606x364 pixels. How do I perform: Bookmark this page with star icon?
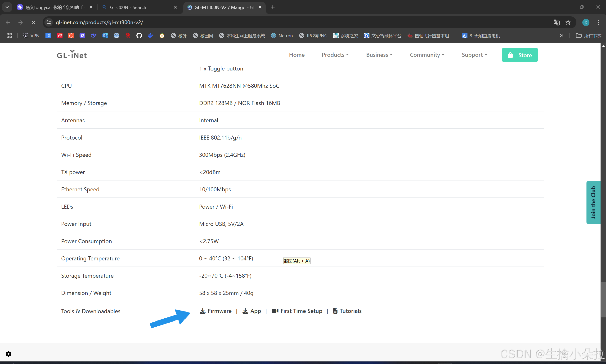568,22
